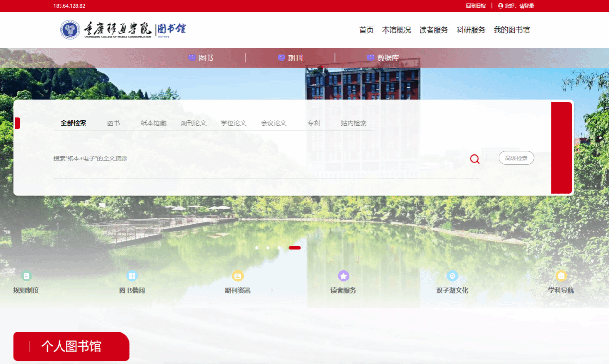Select the first carousel slide dot

(x=257, y=248)
